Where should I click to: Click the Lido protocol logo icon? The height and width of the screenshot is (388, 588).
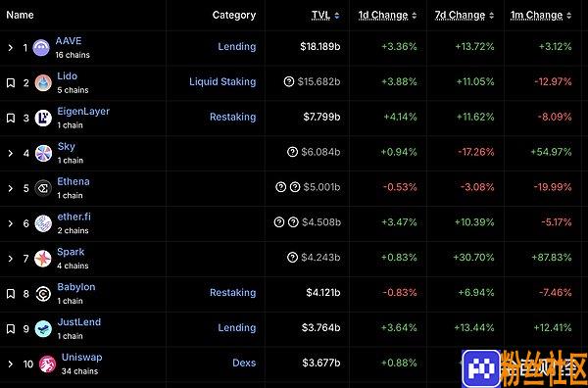point(43,83)
